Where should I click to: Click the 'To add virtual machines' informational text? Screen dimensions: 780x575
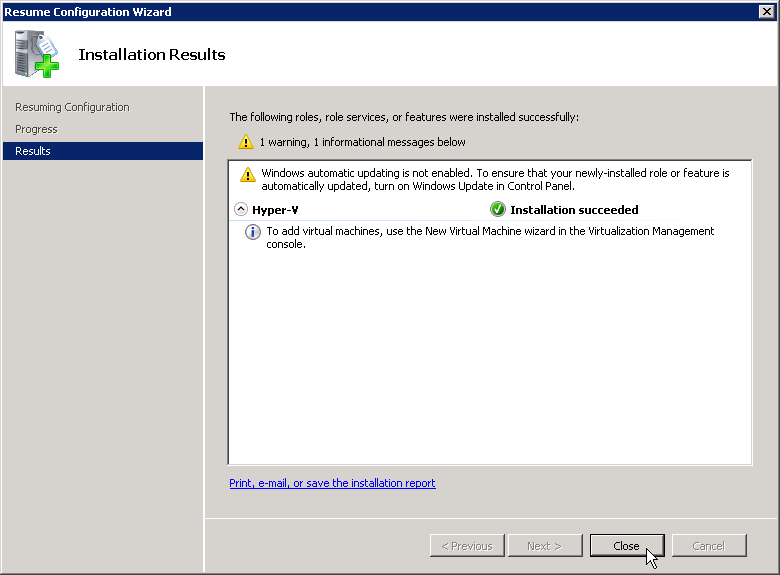[x=490, y=237]
